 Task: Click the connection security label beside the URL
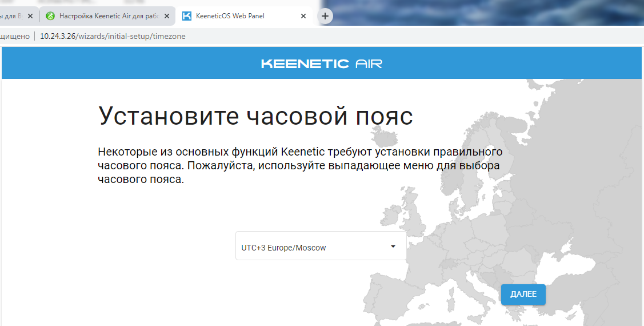(15, 36)
